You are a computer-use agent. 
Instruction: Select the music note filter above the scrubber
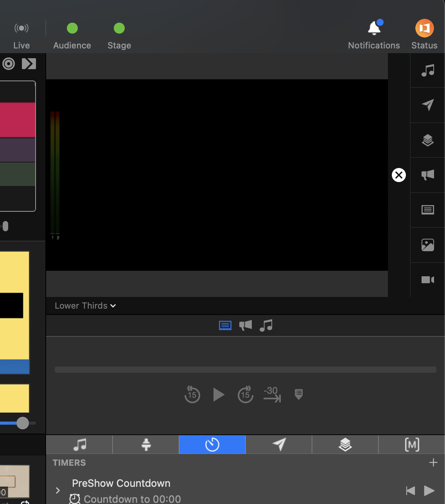[266, 325]
